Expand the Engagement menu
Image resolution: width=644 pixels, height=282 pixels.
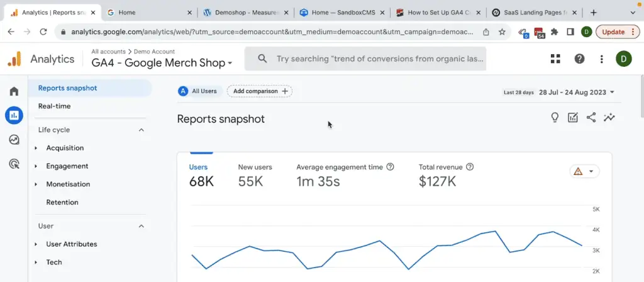[36, 166]
